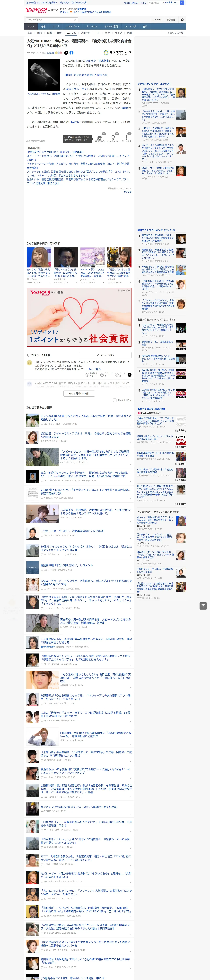Click the microphone article photo thumbnail
Viewport: 210px width, 980px height.
pyautogui.click(x=44, y=75)
